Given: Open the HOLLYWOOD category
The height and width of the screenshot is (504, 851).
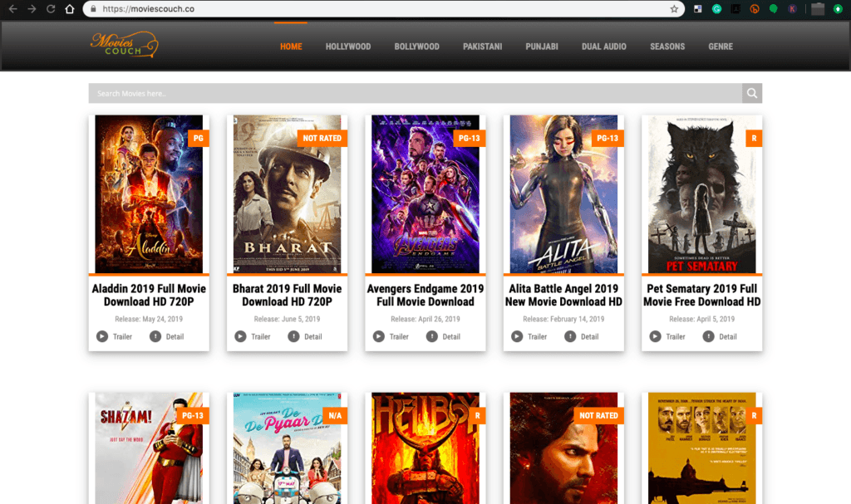Looking at the screenshot, I should point(348,46).
